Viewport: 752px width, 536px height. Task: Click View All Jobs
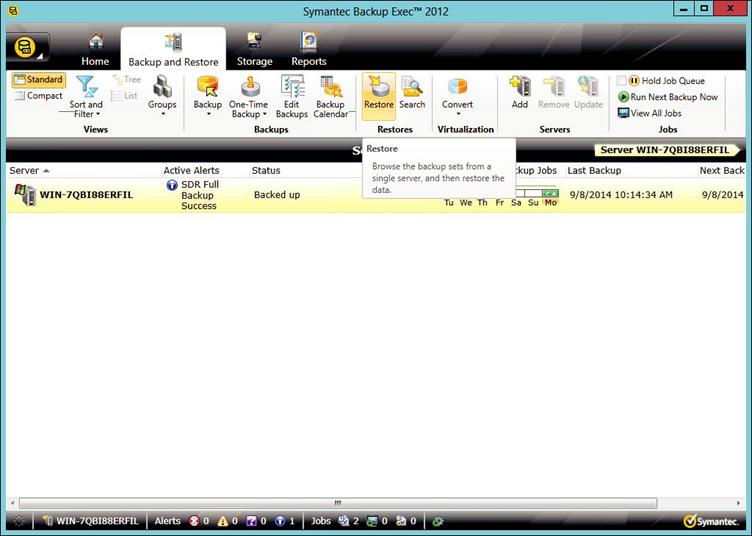tap(650, 113)
